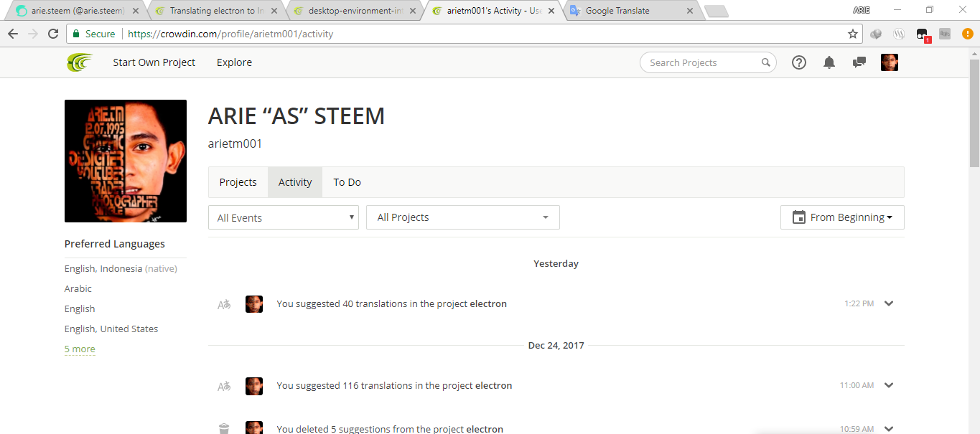Click the profile avatar in header
This screenshot has height=434, width=980.
(890, 62)
